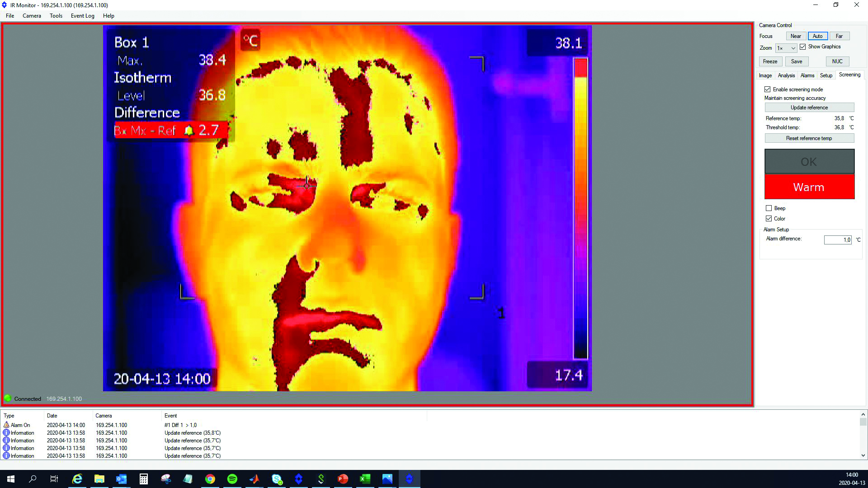Open the Zoom level dropdown
This screenshot has width=868, height=488.
pyautogui.click(x=786, y=48)
